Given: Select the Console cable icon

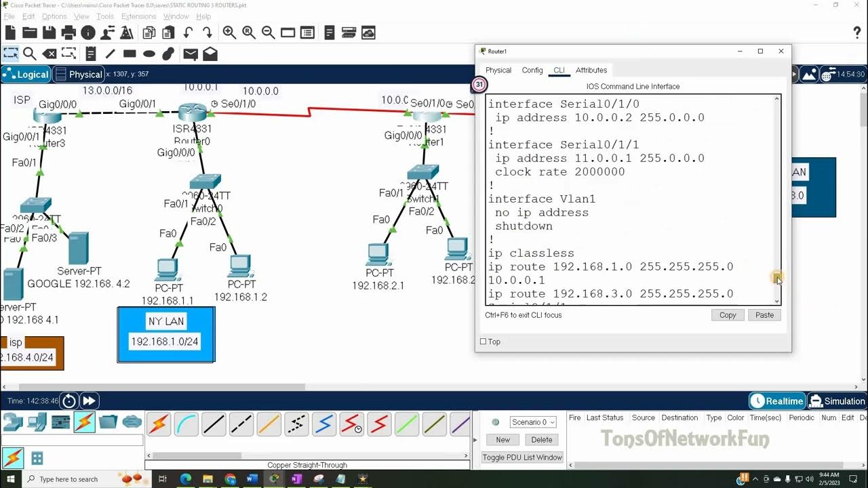Looking at the screenshot, I should pos(186,424).
